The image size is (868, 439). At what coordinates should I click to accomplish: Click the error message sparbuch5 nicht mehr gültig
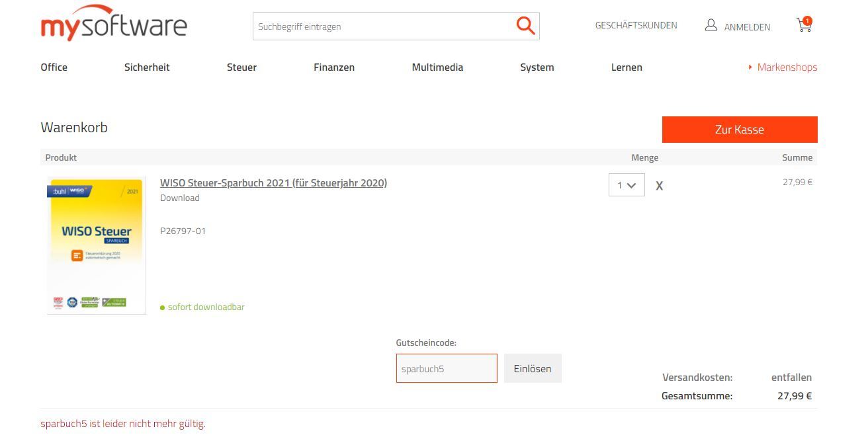(x=123, y=424)
